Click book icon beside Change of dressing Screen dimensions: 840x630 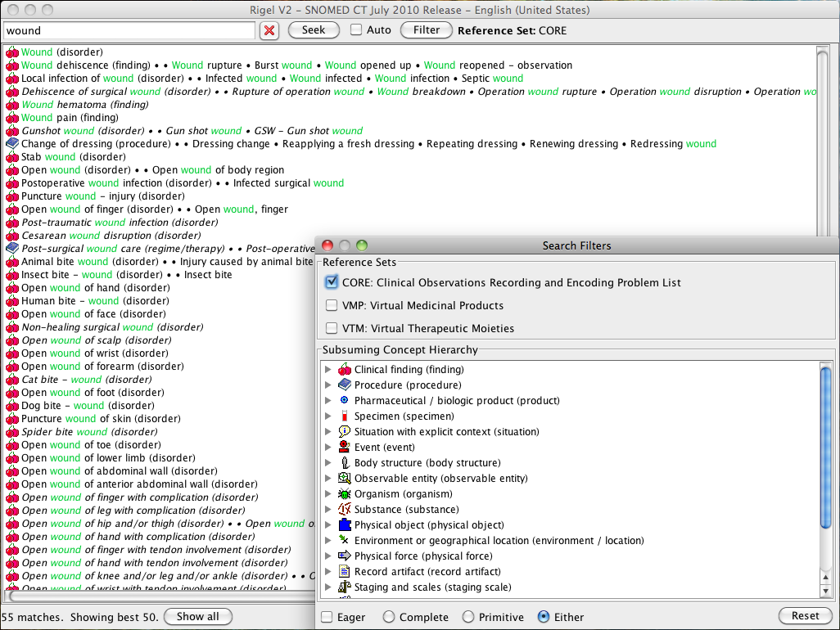click(12, 143)
